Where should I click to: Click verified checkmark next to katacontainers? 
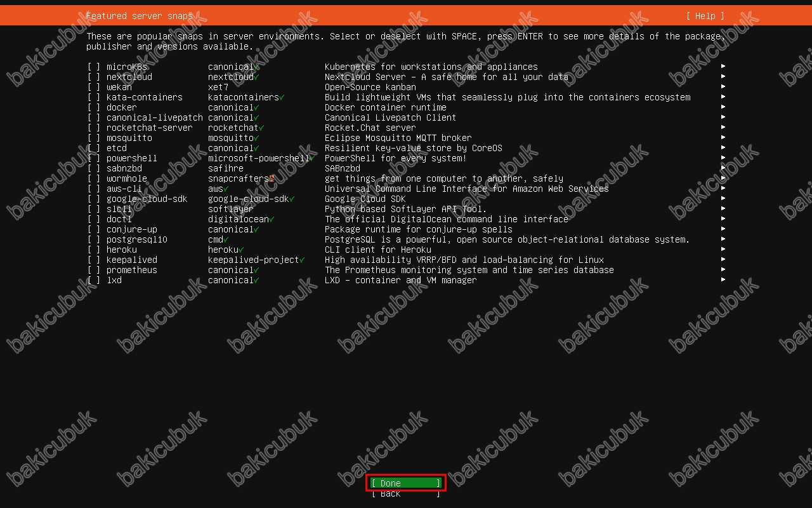282,97
